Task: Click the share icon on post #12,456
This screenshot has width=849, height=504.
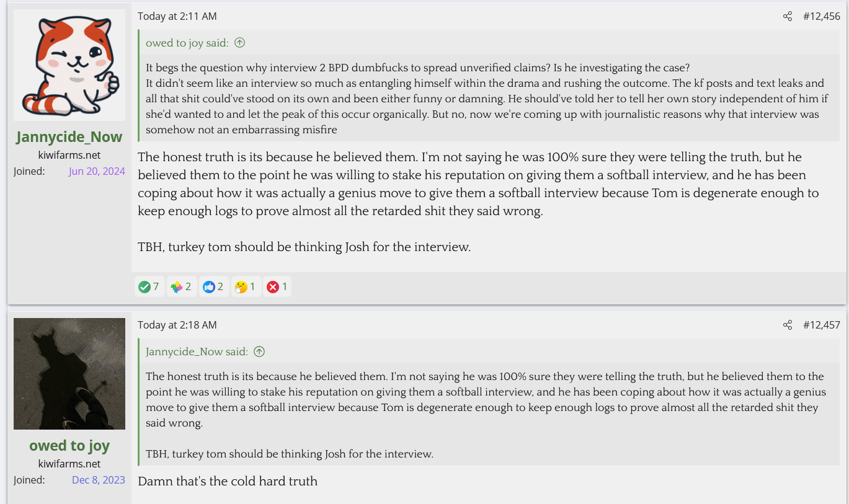Action: pos(788,17)
